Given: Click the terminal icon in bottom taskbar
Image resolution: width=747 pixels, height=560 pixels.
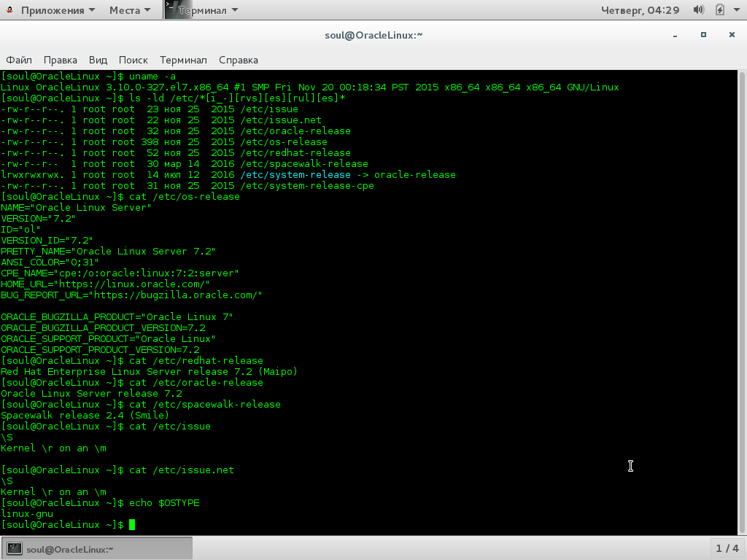Looking at the screenshot, I should point(15,548).
